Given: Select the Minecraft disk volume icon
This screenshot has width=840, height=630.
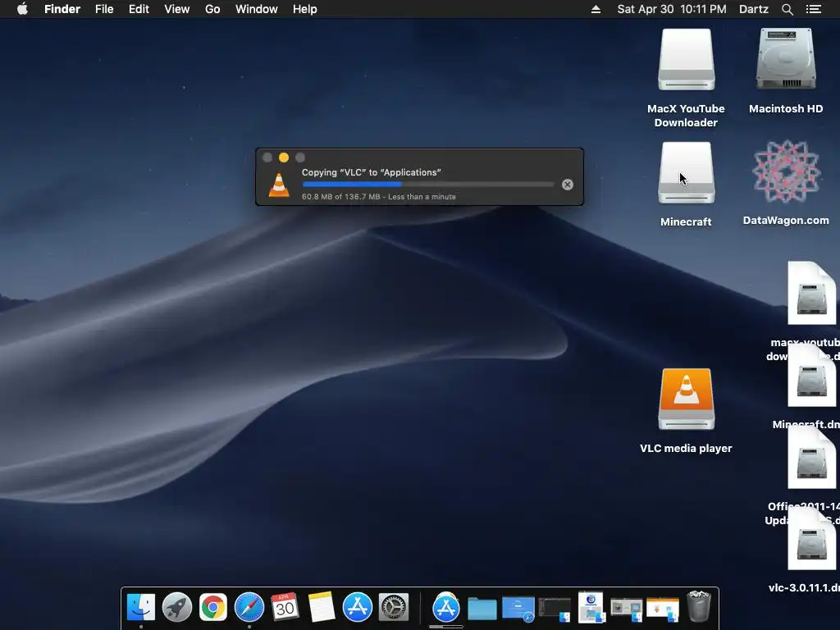Looking at the screenshot, I should (x=687, y=172).
